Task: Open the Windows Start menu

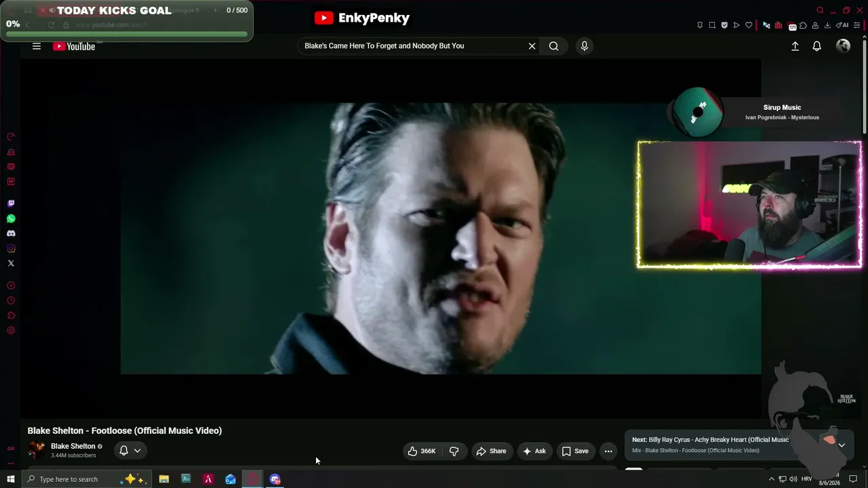Action: tap(11, 479)
